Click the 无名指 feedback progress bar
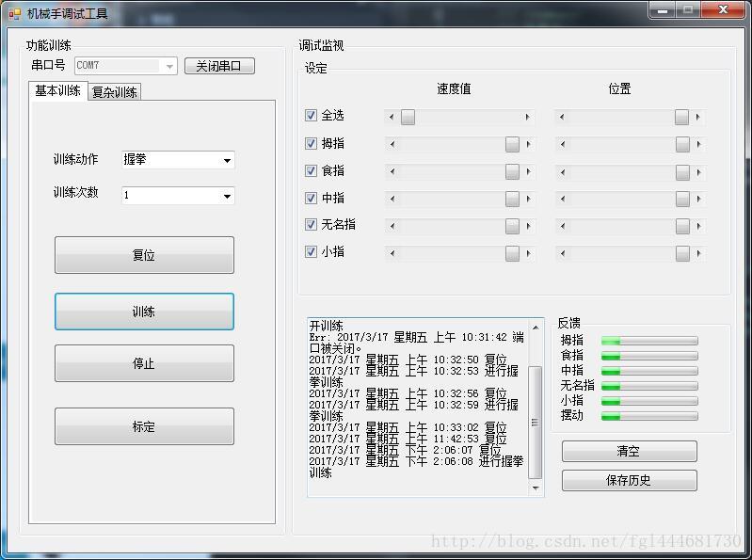The height and width of the screenshot is (560, 752). pos(649,386)
